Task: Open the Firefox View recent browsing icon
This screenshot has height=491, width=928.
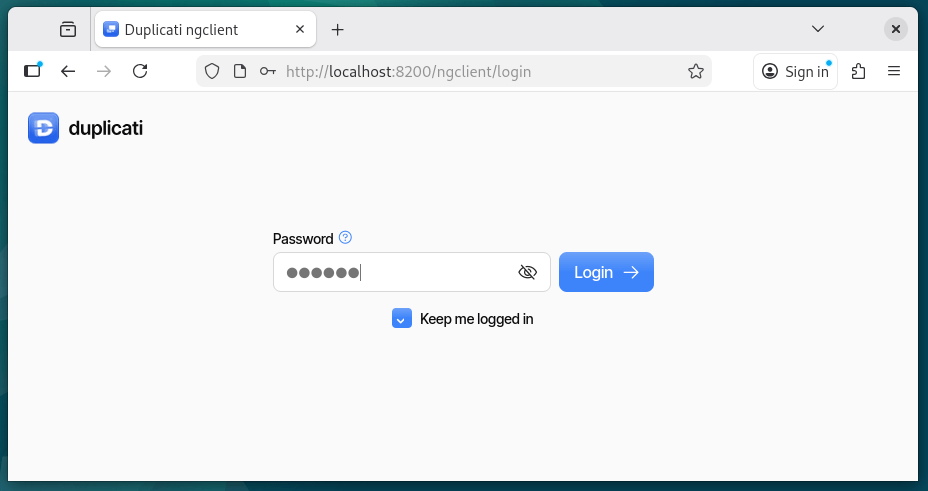Action: pyautogui.click(x=68, y=30)
